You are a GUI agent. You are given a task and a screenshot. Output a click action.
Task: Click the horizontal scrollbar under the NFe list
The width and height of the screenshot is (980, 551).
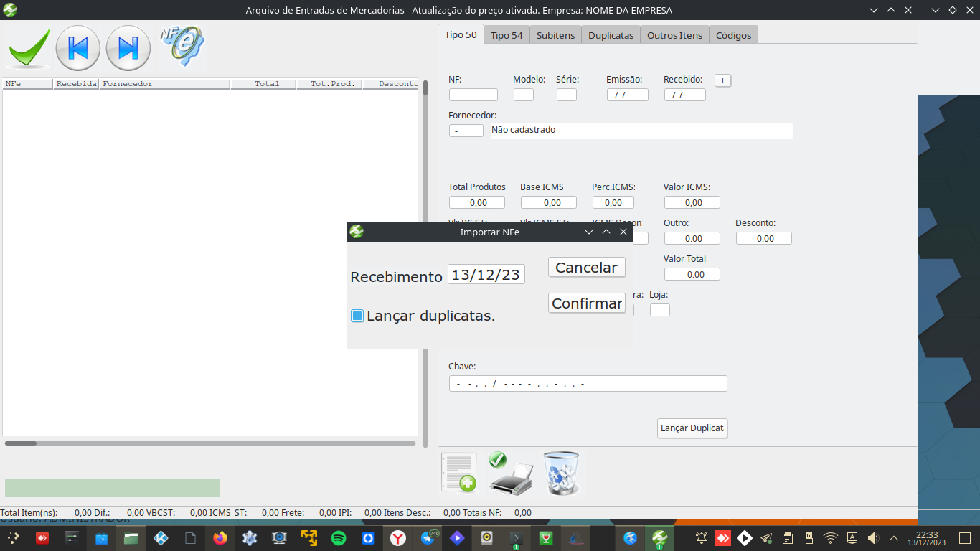coord(210,443)
